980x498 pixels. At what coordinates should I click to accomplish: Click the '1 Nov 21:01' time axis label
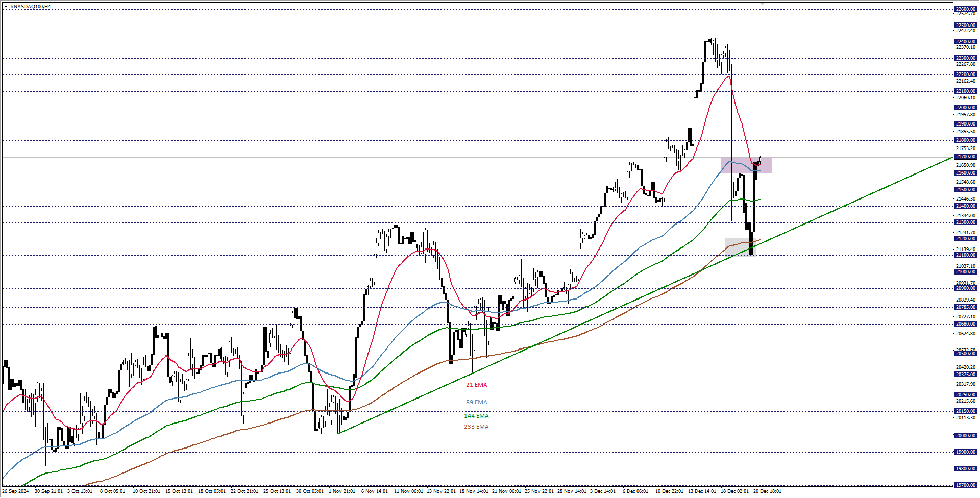coord(342,491)
